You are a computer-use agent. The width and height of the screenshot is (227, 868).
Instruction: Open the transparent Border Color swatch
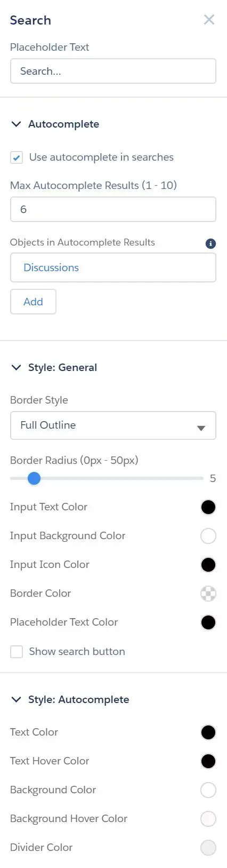[208, 594]
